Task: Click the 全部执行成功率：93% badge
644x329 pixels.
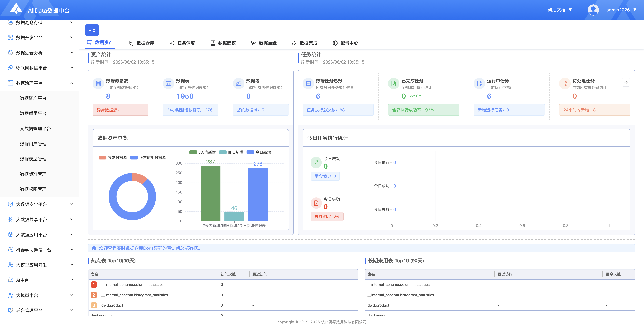Action: point(423,110)
